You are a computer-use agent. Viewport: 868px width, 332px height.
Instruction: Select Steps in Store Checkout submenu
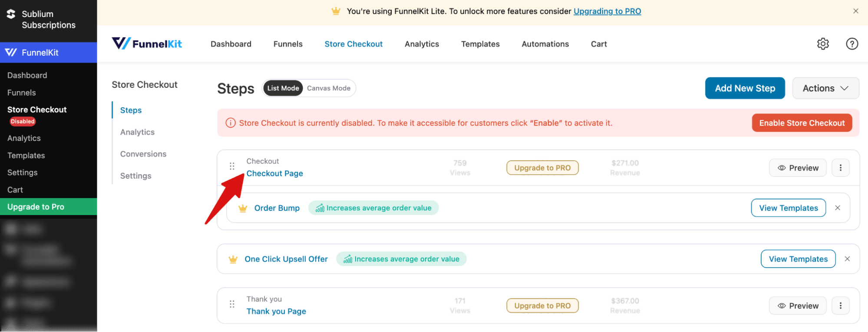(x=131, y=110)
